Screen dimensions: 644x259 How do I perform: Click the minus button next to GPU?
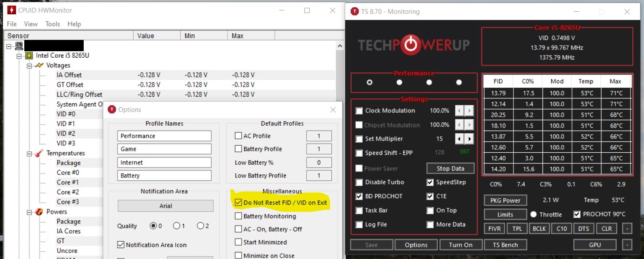pyautogui.click(x=627, y=245)
